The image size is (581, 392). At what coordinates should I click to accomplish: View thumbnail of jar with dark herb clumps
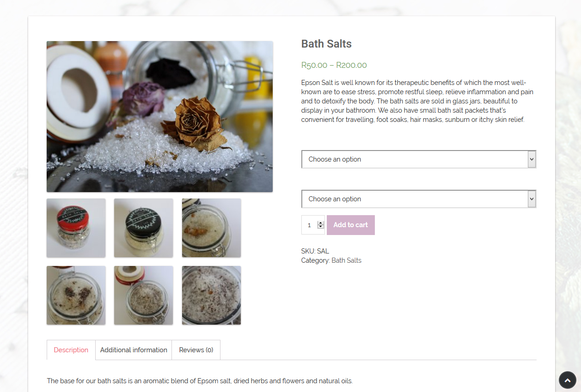click(x=76, y=296)
